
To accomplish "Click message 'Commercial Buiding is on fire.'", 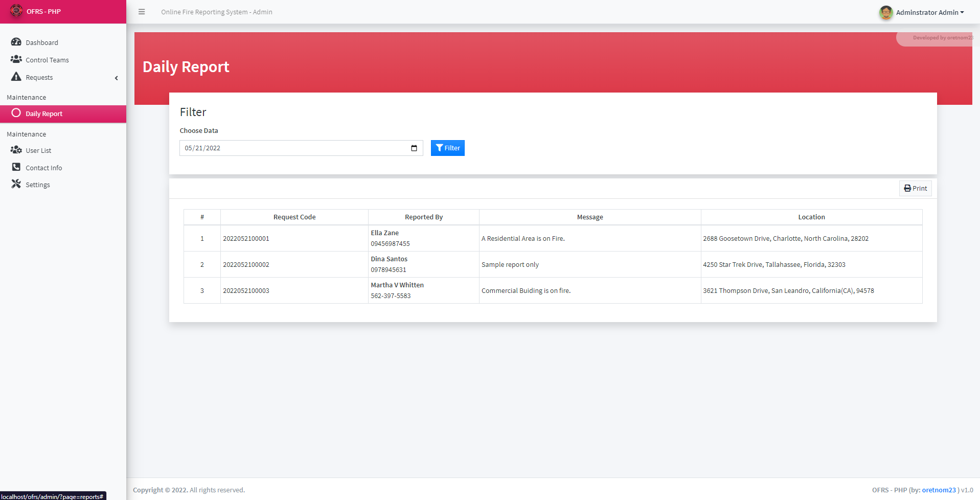I will click(526, 290).
